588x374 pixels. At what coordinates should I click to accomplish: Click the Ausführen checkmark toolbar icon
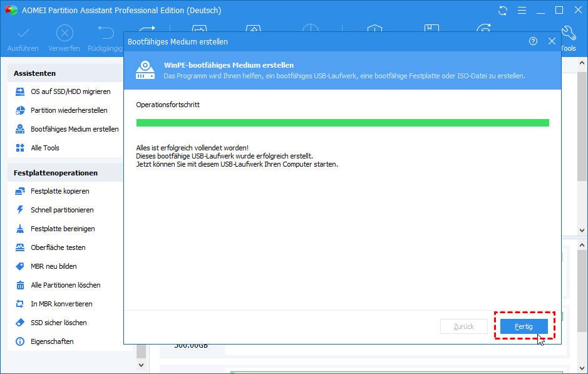coord(23,33)
